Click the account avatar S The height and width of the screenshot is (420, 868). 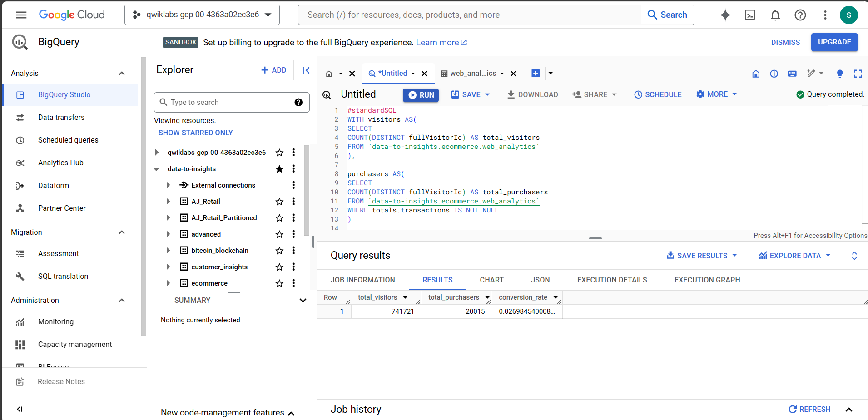coord(848,15)
